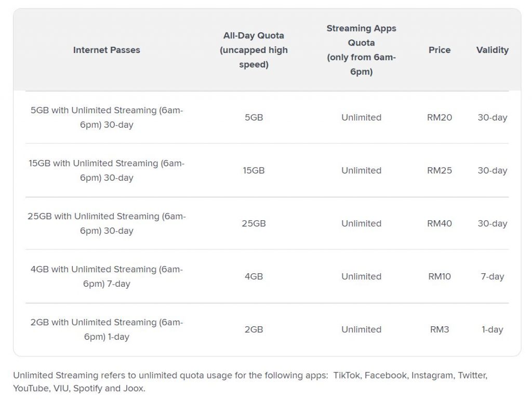Click the 25GB all-day quota cell

point(254,223)
